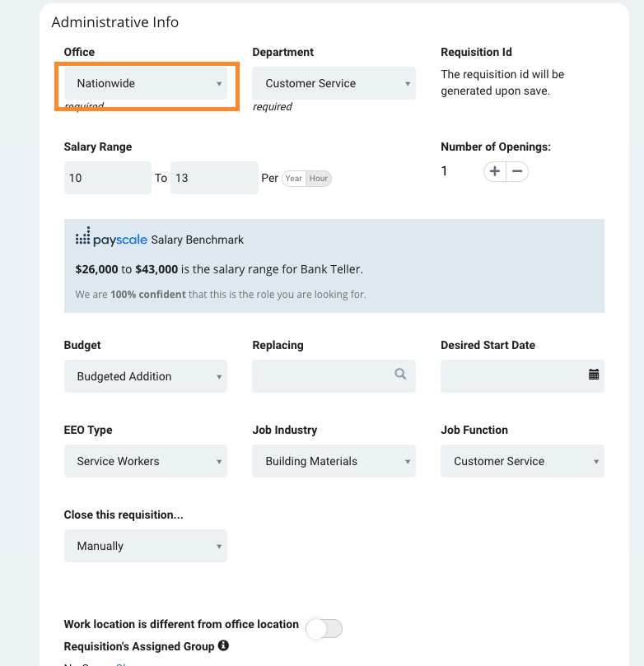Expand the Budget dropdown showing Budgeted Addition

[x=146, y=376]
